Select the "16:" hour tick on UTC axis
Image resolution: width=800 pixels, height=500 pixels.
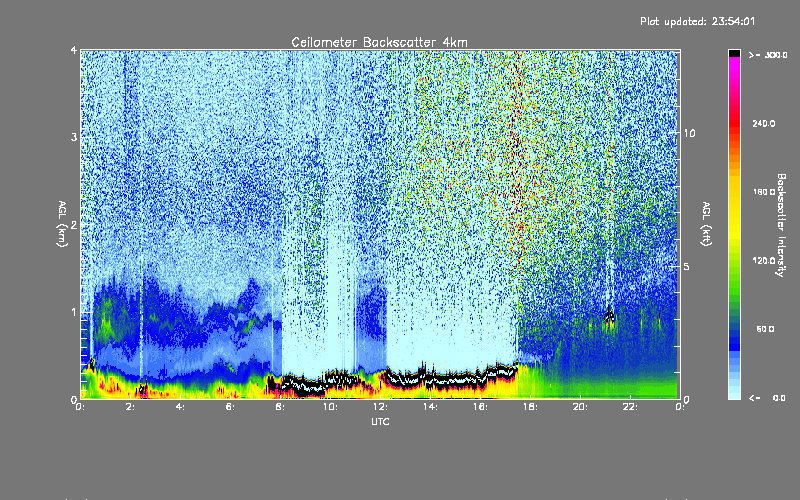coord(480,407)
